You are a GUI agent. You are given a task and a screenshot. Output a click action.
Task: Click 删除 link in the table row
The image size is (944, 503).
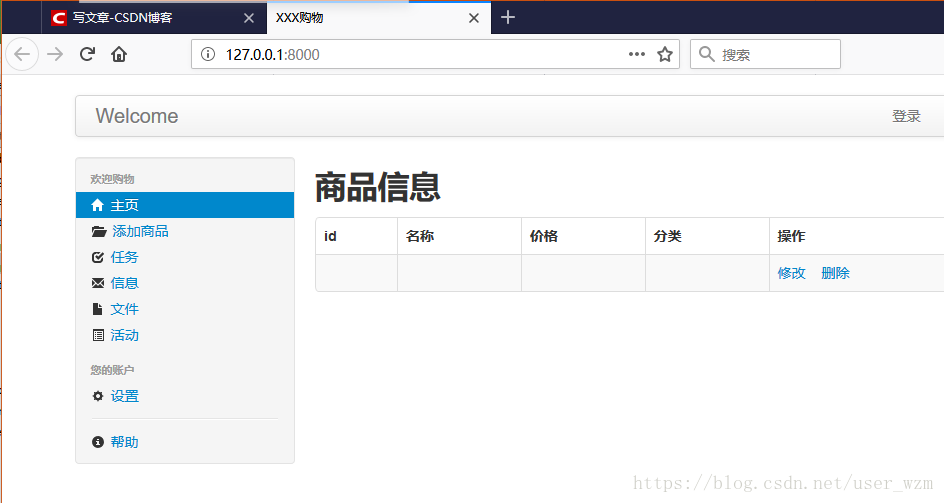pyautogui.click(x=835, y=273)
